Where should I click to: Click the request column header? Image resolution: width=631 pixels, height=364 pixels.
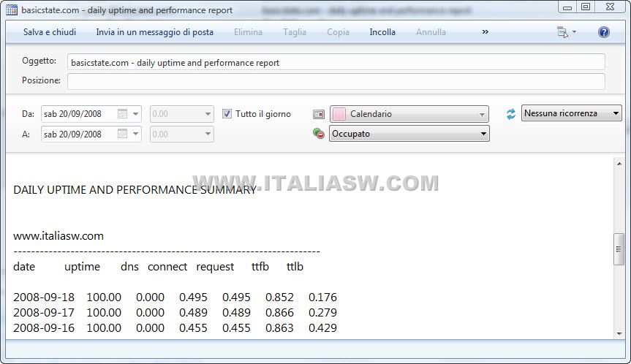click(215, 267)
